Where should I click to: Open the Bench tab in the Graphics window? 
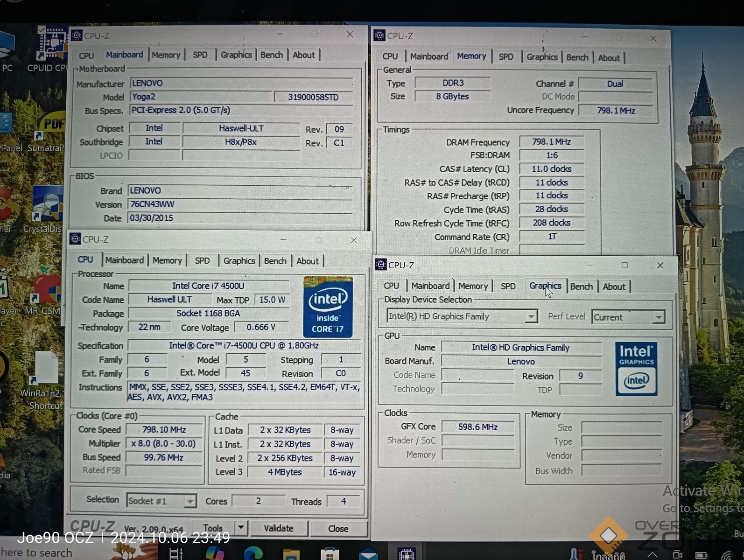pos(582,287)
